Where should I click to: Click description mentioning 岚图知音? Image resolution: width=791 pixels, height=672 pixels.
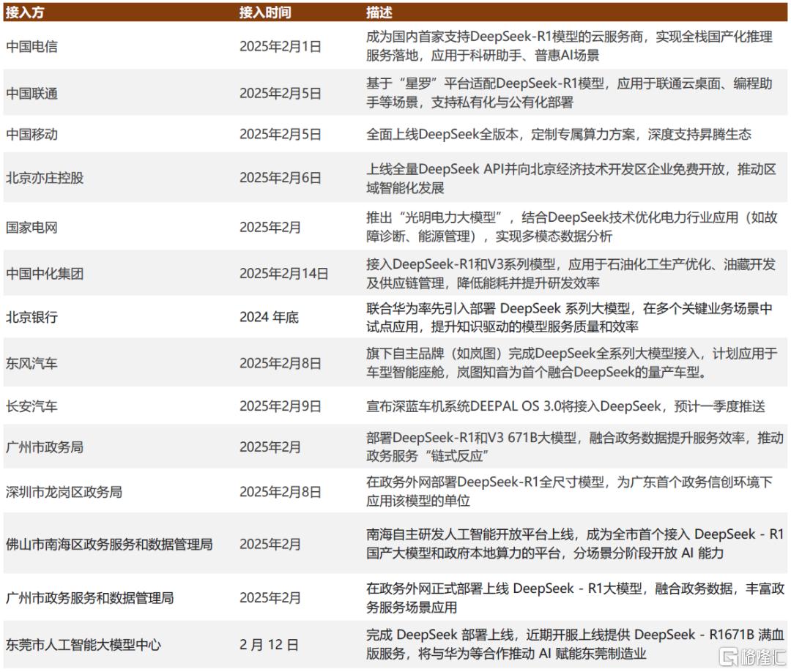[x=572, y=362]
